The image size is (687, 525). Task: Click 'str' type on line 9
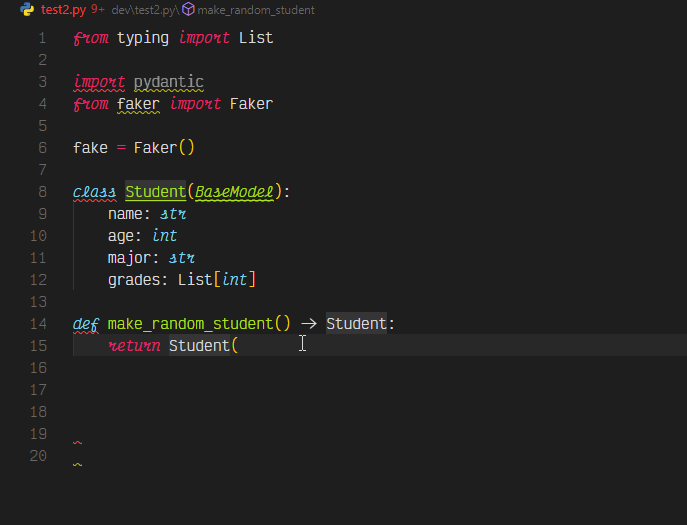pyautogui.click(x=173, y=214)
